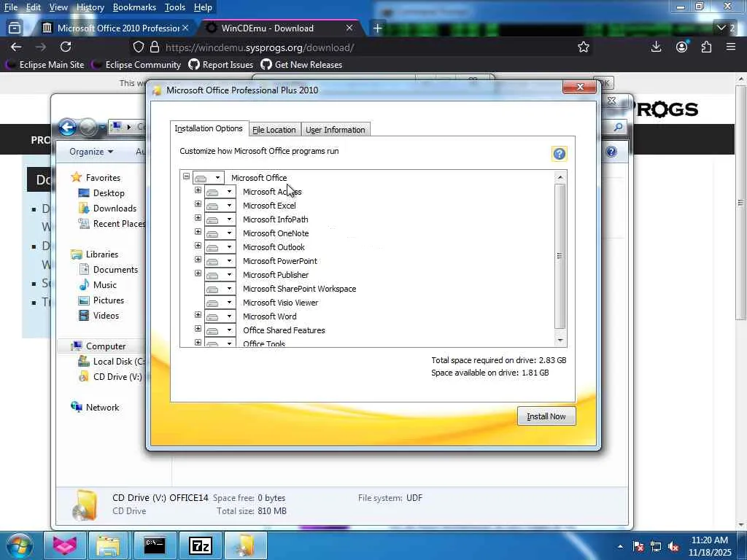747x560 pixels.
Task: Click scroll down arrow of feature list
Action: click(560, 341)
